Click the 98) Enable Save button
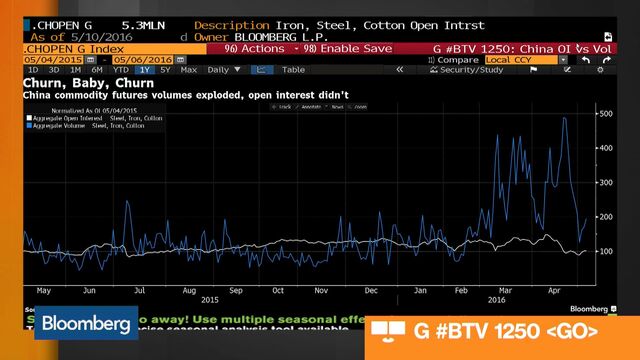This screenshot has width=640, height=360. [x=347, y=49]
